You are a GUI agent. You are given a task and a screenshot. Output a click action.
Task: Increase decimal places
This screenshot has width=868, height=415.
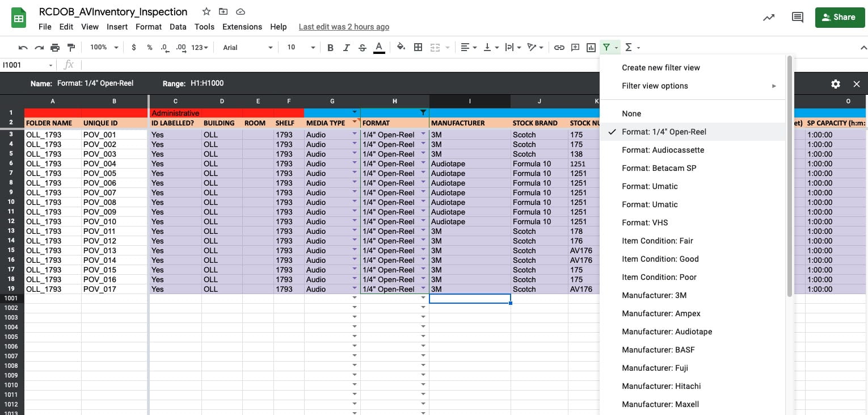tap(181, 48)
